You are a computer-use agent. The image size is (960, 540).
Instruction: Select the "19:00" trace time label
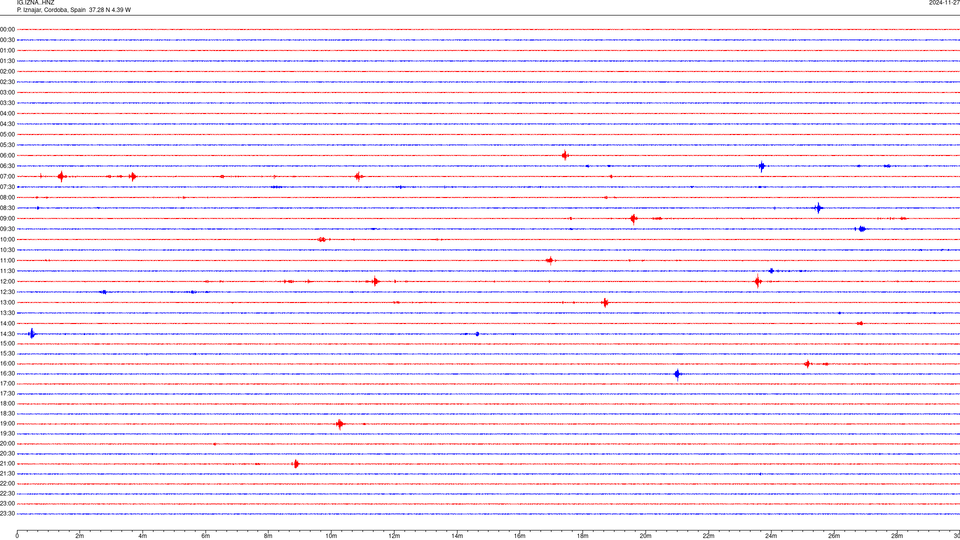pyautogui.click(x=7, y=424)
